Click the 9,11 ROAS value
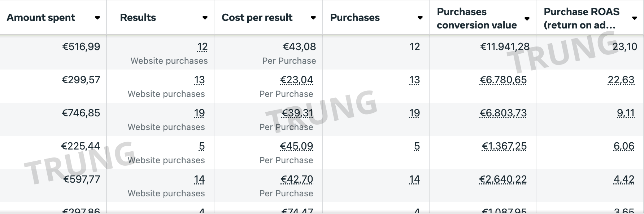This screenshot has height=214, width=644. coord(626,113)
